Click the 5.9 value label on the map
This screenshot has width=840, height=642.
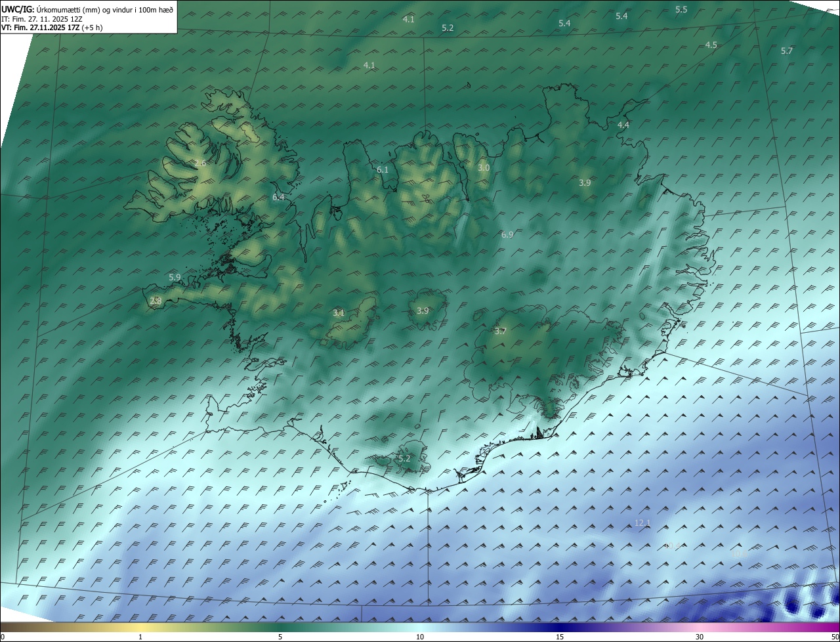click(x=175, y=277)
